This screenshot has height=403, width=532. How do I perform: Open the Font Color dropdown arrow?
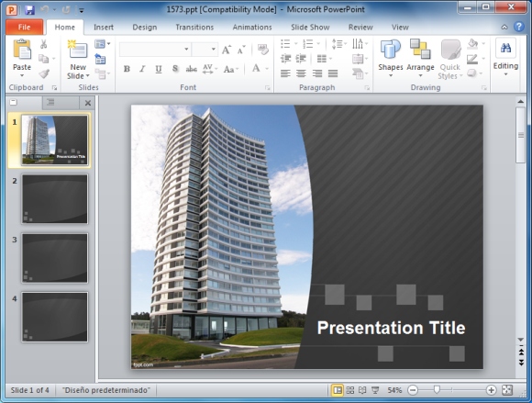(267, 69)
